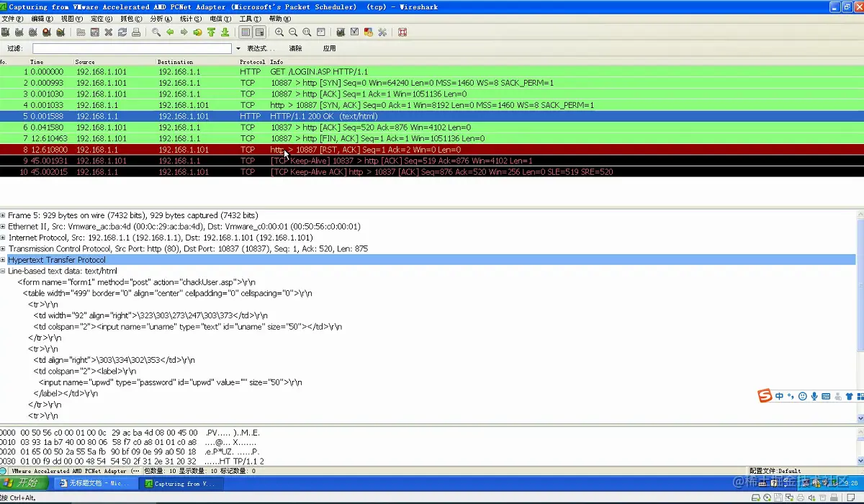Click 清除 to clear the filter
Viewport: 864px width, 504px height.
(295, 48)
